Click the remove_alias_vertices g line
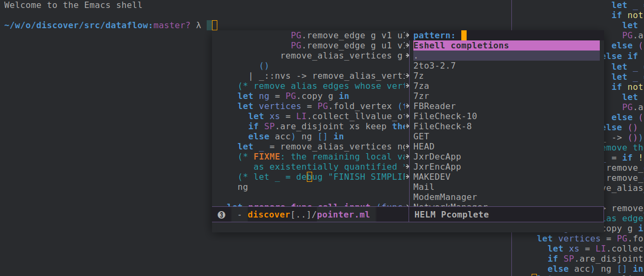Screen dimensions: 644x276 (341, 56)
